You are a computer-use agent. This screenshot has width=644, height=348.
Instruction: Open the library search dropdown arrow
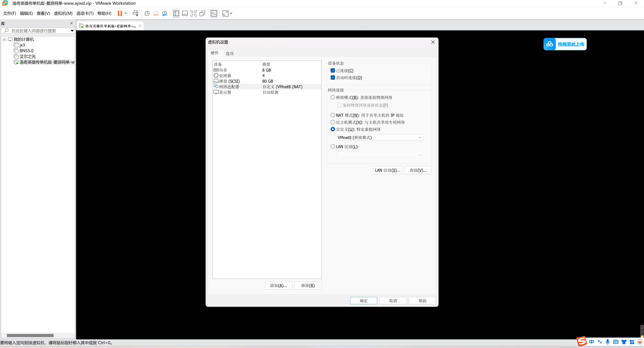click(72, 31)
